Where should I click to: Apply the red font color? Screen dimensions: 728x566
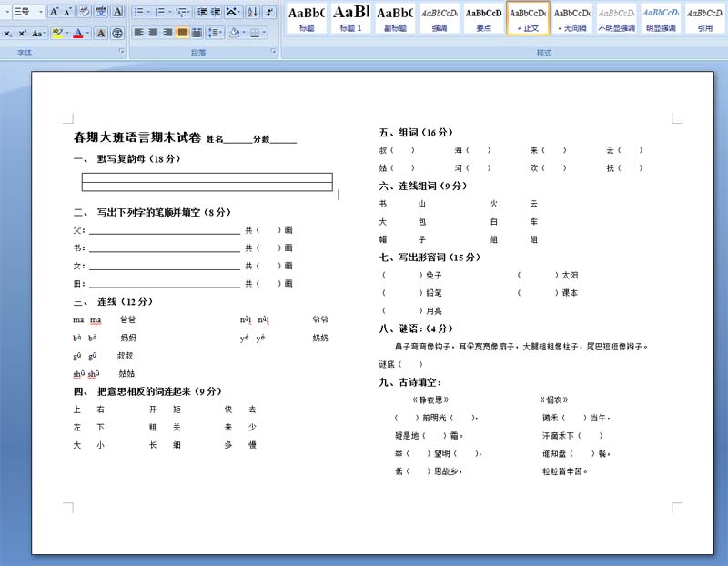78,33
